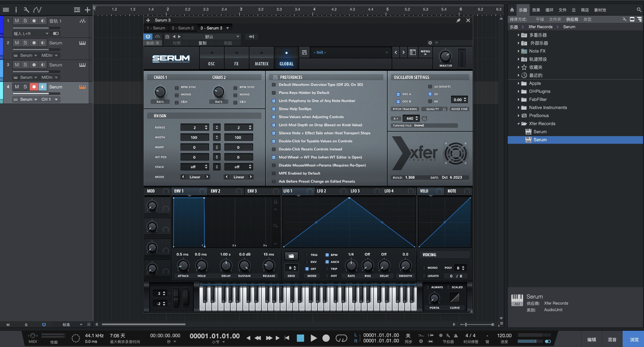Click the record button in transport bar
The height and width of the screenshot is (347, 644).
point(326,338)
